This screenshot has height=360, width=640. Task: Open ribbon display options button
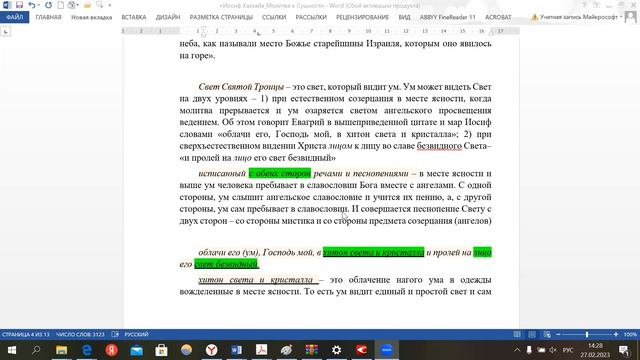596,5
